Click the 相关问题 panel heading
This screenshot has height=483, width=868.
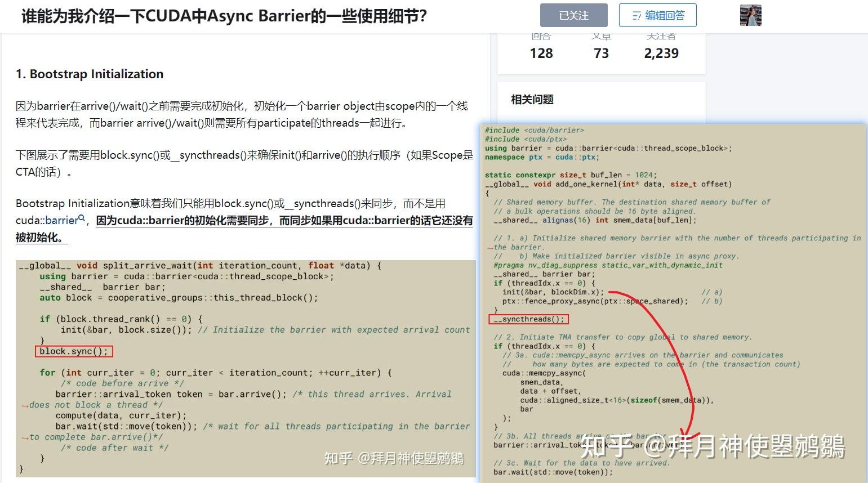[532, 99]
